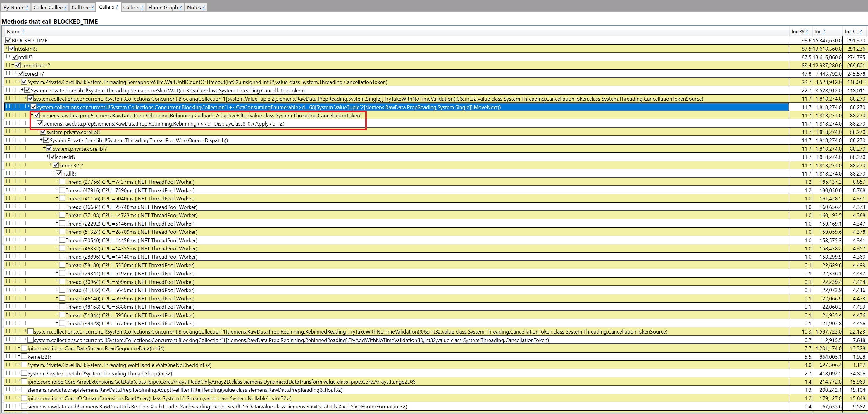Image resolution: width=868 pixels, height=414 pixels.
Task: Enable checkbox on Thread (27756) row
Action: tap(62, 182)
